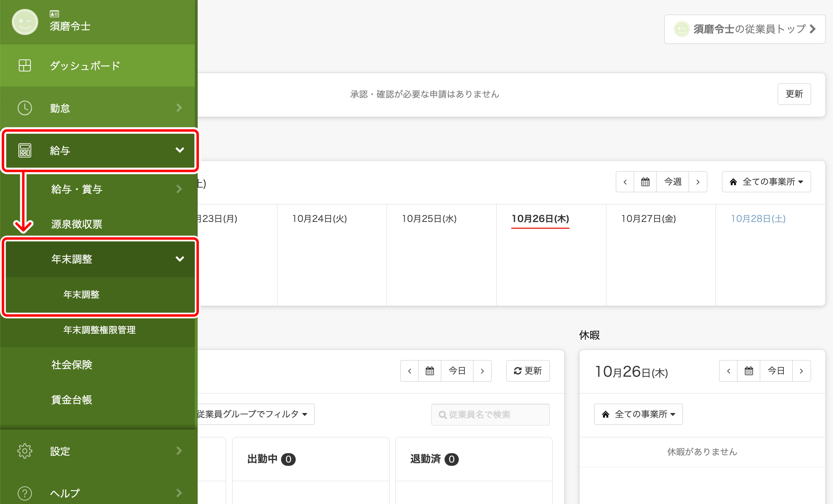Go to next week in schedule
Viewport: 833px width, 504px height.
(698, 182)
